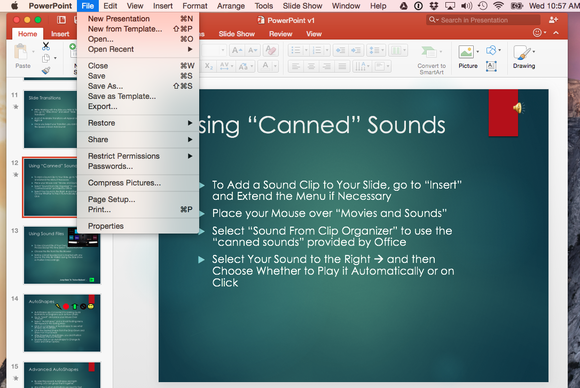Click the Time Machine menu bar icon
This screenshot has width=580, height=388.
click(x=482, y=6)
